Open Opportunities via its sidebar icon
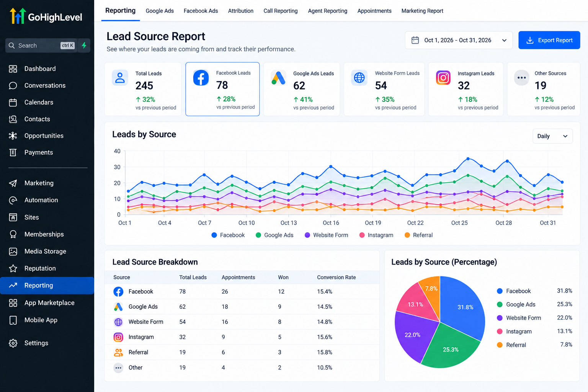Screen dimensions: 588x392 tap(13, 136)
